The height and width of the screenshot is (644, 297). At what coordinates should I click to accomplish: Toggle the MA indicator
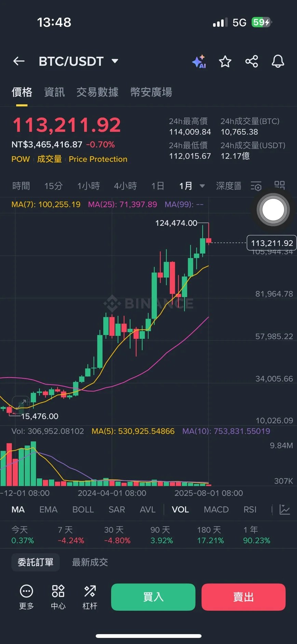pos(18,510)
